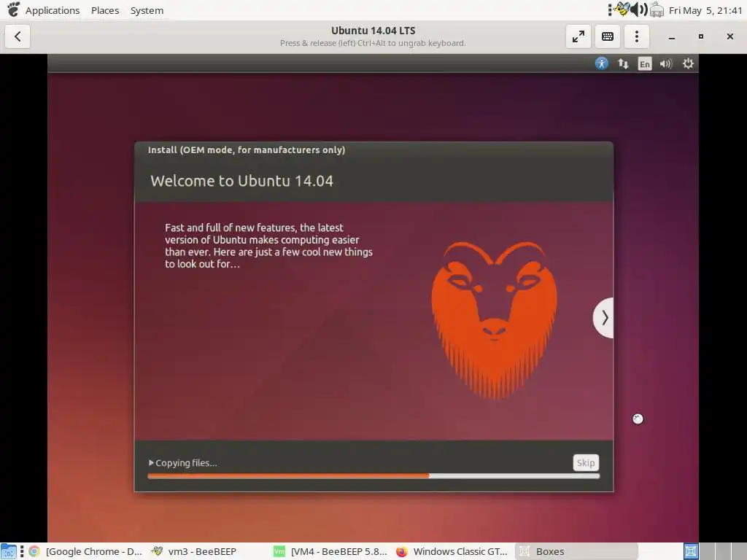Viewport: 747px width, 560px height.
Task: Click the host volume tray icon
Action: tap(639, 9)
